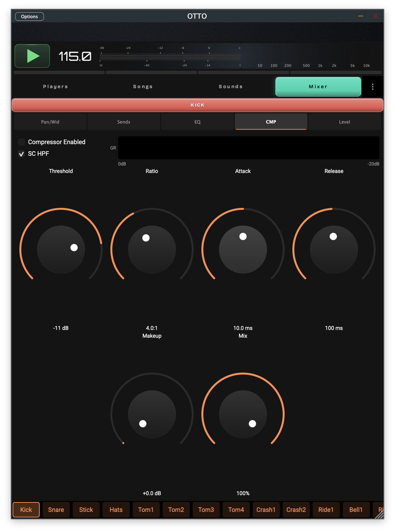Uncheck the SC HPF checkbox

pos(21,154)
